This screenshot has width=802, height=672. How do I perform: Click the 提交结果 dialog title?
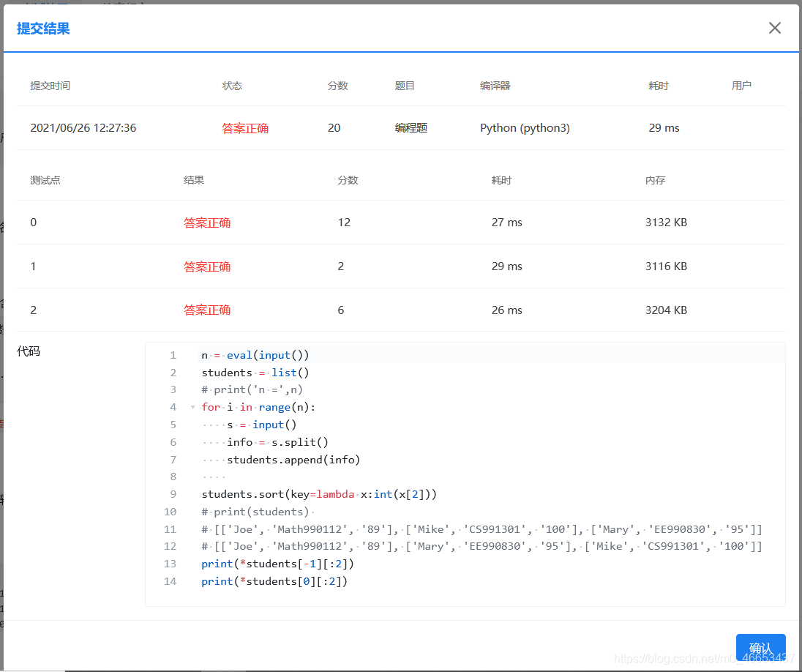[x=43, y=29]
